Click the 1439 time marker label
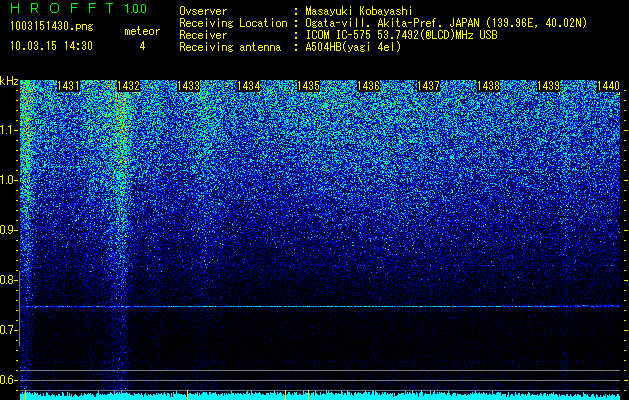The height and width of the screenshot is (400, 629). 548,86
